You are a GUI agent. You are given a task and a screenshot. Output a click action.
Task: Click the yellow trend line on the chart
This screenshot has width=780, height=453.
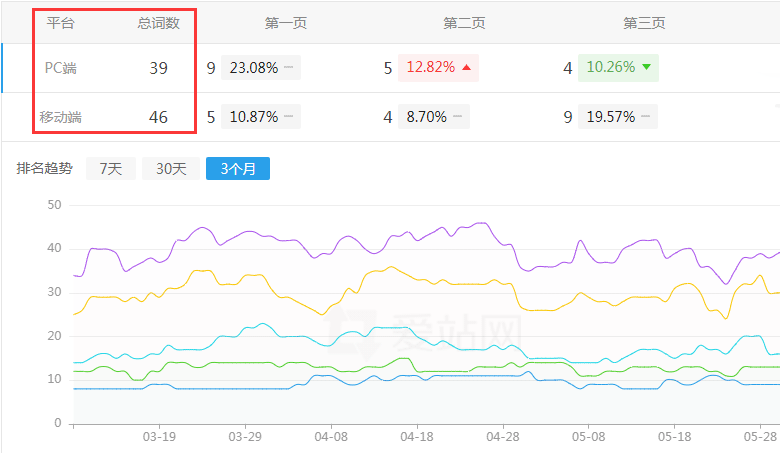[x=200, y=271]
